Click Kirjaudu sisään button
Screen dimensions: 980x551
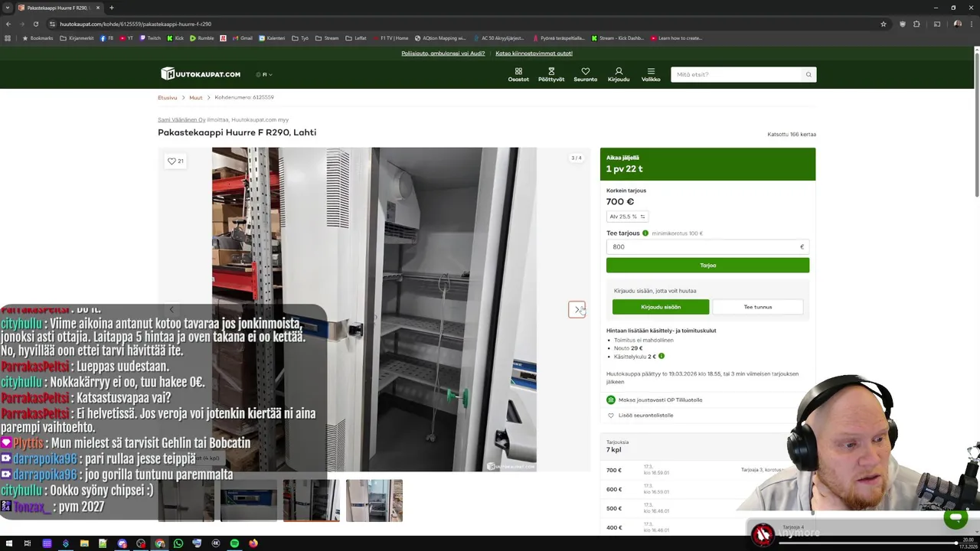pos(661,307)
